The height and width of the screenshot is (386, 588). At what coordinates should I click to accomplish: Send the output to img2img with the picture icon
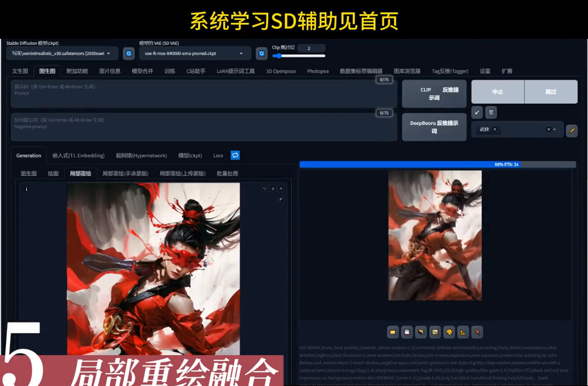point(435,332)
